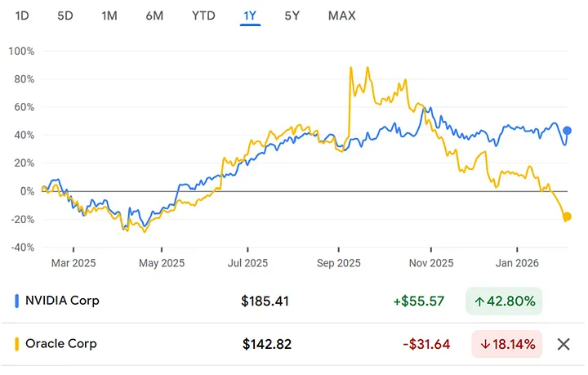
Task: Switch to the 5D time range
Action: point(65,16)
